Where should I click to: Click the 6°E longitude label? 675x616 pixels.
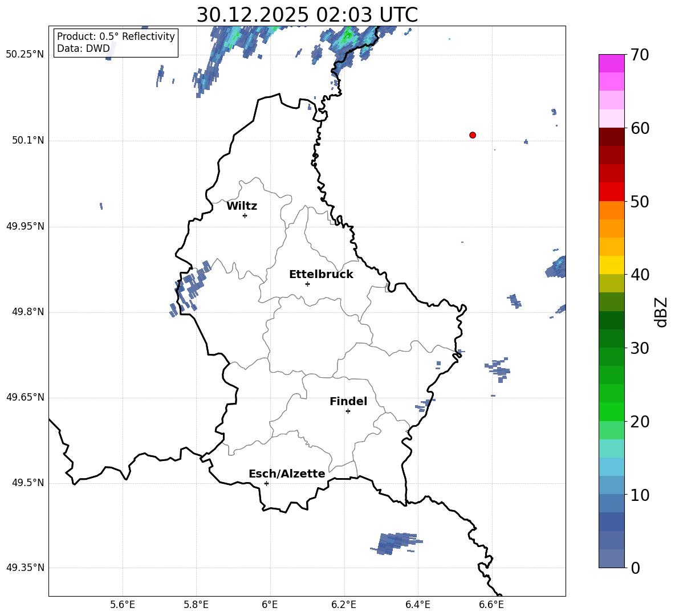(x=270, y=605)
